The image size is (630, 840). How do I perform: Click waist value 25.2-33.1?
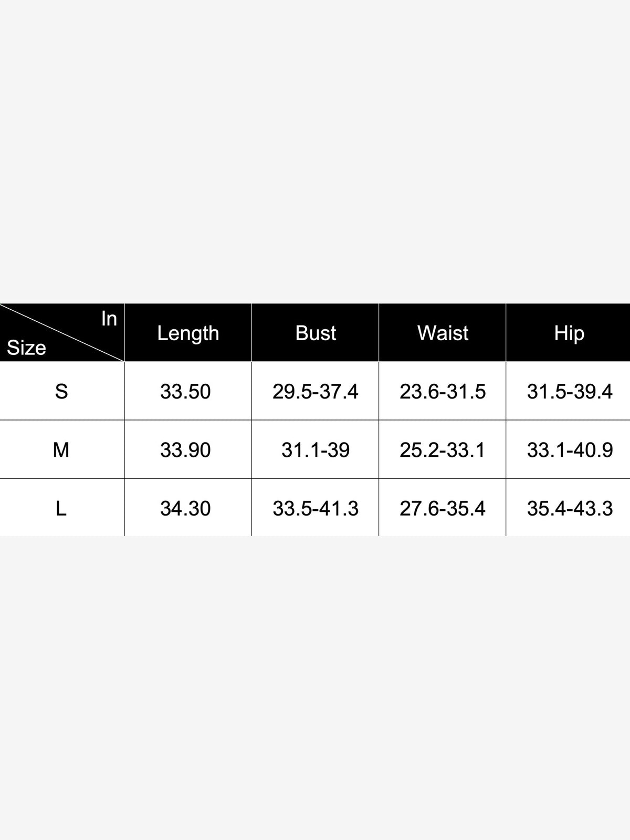pos(443,450)
